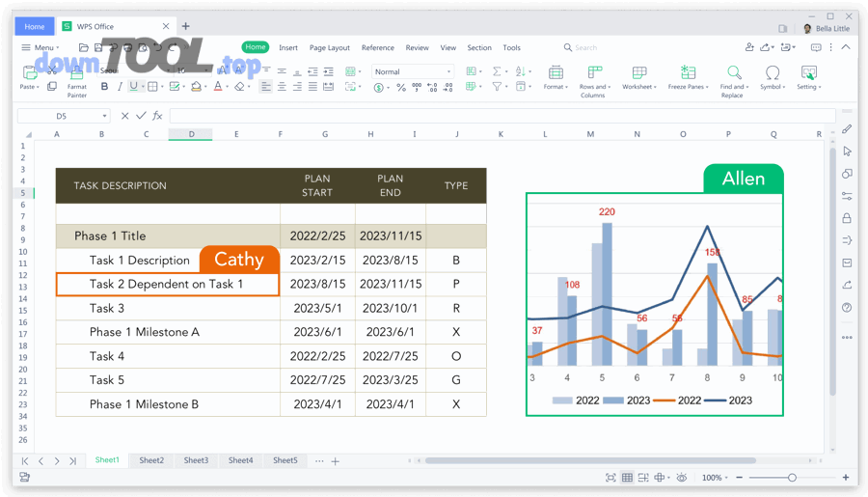Open underline style dropdown arrow
Screen dimensions: 868x497
[x=143, y=87]
